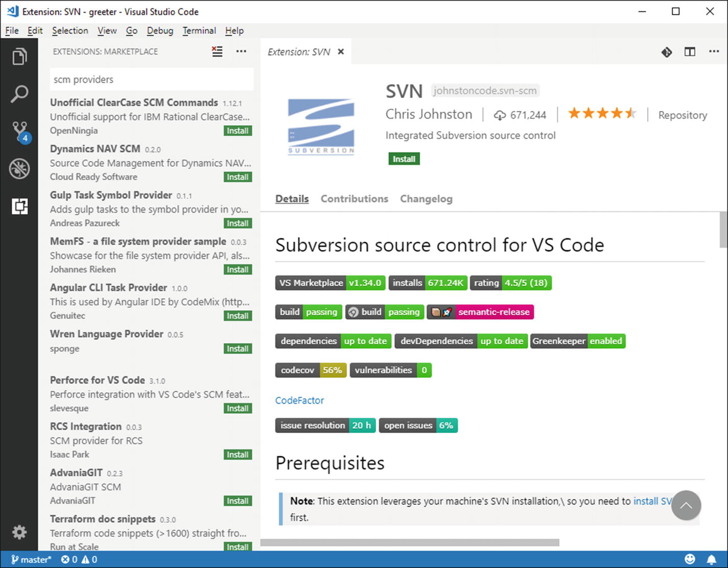
Task: Open the CodeFactor link
Action: click(299, 400)
